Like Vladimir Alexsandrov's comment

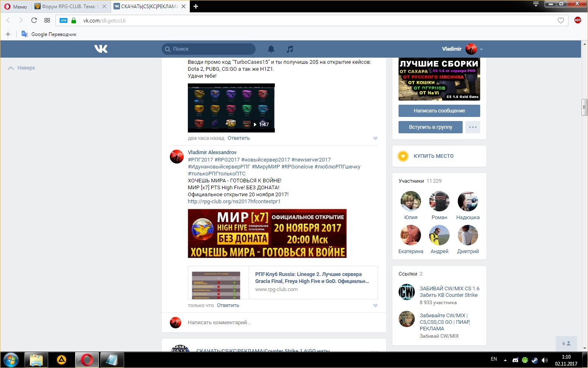[x=375, y=305]
